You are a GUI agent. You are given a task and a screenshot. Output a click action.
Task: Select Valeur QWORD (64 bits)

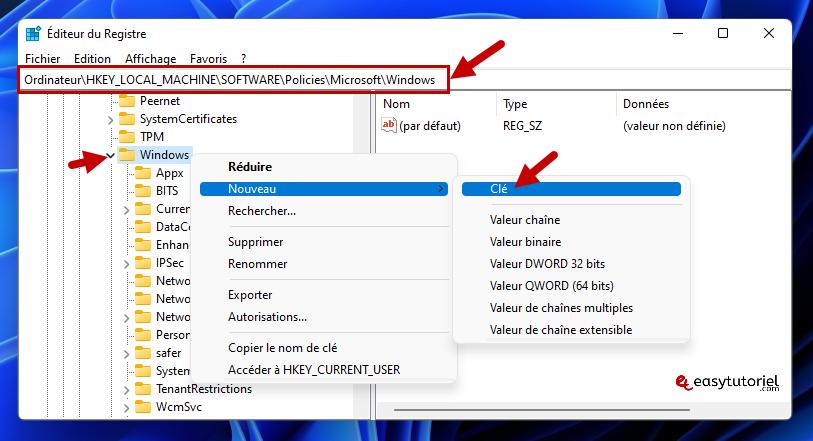571,286
